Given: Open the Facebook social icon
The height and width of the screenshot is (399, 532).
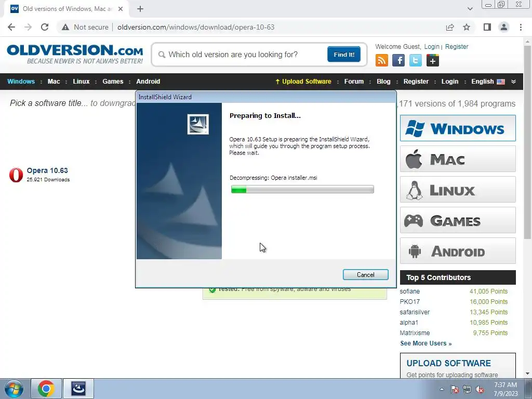Looking at the screenshot, I should pyautogui.click(x=398, y=60).
